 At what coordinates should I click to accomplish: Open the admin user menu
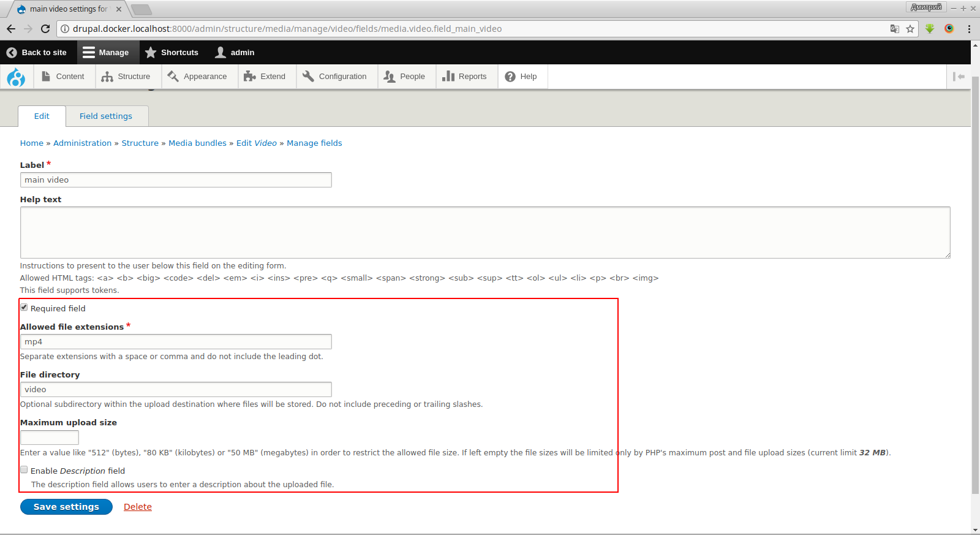pos(235,53)
